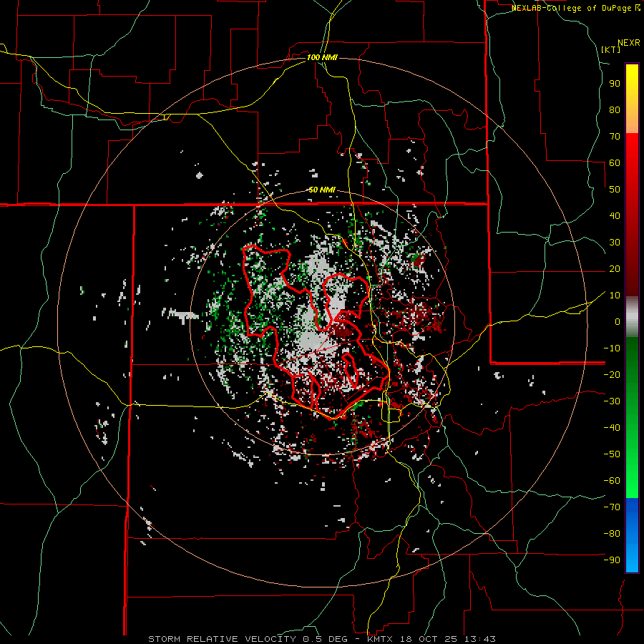The height and width of the screenshot is (644, 644).
Task: Click the 60 value on the velocity scale
Action: 615,162
